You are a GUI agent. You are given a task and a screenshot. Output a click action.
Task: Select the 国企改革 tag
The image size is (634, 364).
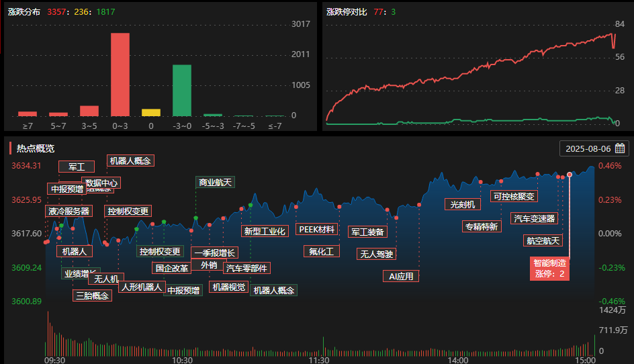pos(172,268)
